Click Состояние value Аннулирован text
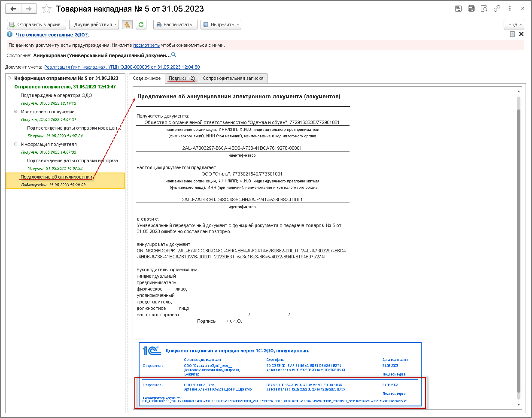This screenshot has width=532, height=418. [102, 55]
